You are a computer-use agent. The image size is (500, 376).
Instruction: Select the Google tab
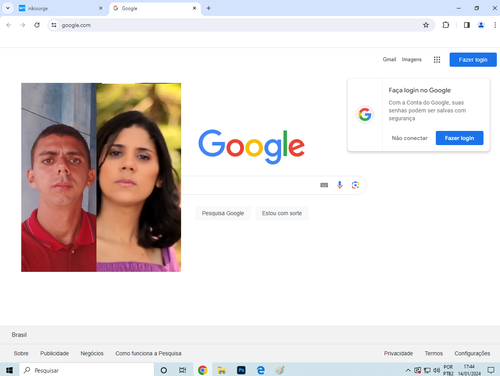(154, 8)
